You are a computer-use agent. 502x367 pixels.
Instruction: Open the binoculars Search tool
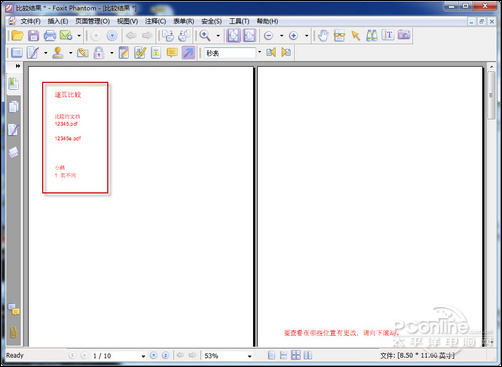(x=371, y=35)
